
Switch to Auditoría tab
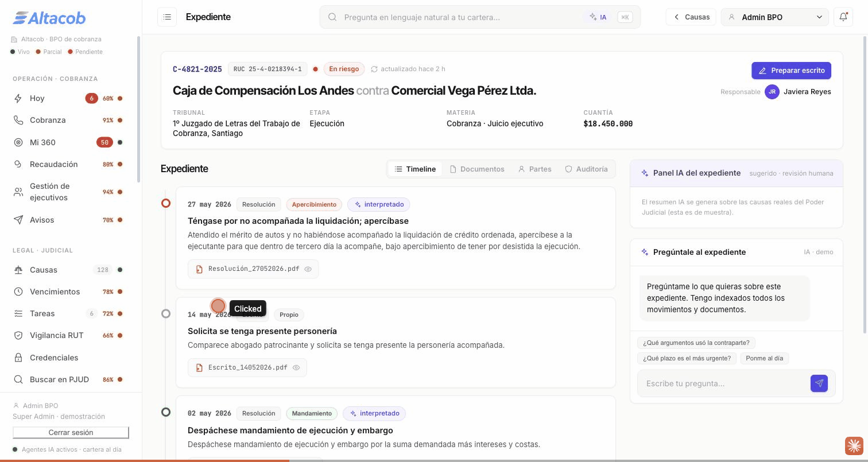(586, 169)
